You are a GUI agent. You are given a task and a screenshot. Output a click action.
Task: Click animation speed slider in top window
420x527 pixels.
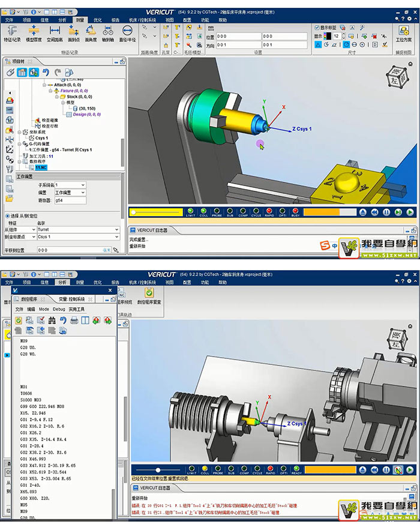[x=156, y=212]
